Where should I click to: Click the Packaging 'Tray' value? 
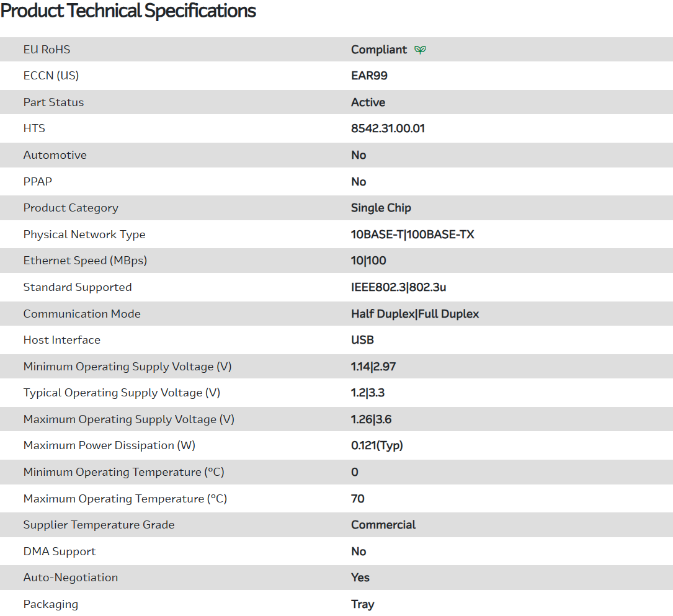pos(363,604)
